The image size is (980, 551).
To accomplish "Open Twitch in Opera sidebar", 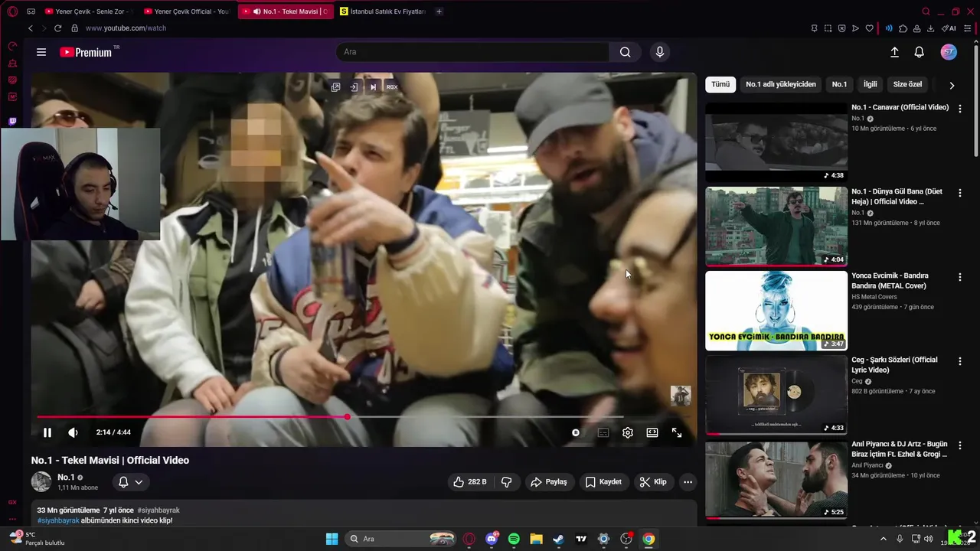I will click(12, 122).
